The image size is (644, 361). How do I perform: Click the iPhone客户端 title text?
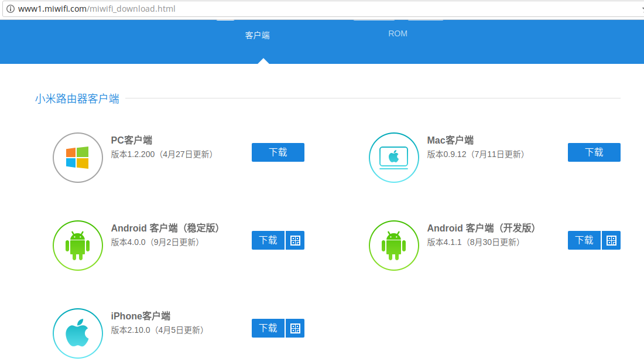pos(141,316)
